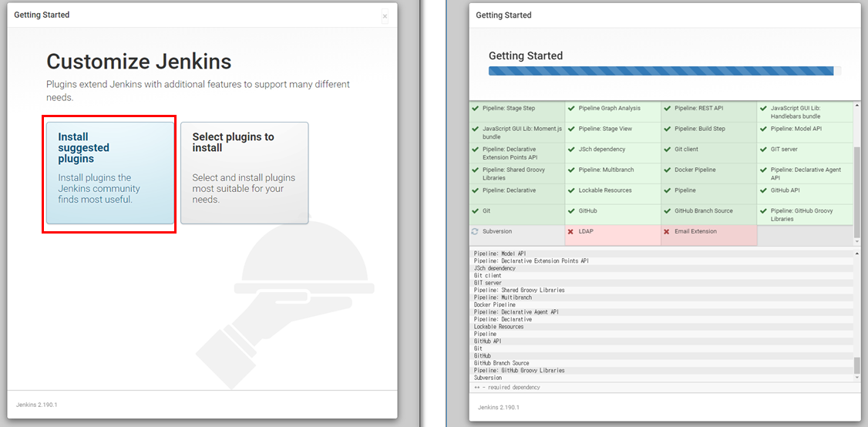
Task: Click the Install suggested plugins button
Action: tap(110, 173)
